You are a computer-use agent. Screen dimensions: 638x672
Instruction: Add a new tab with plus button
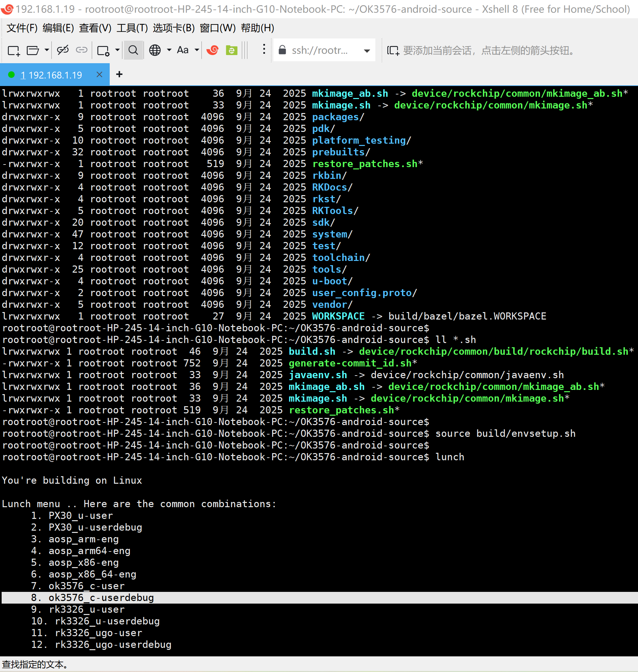click(x=119, y=74)
